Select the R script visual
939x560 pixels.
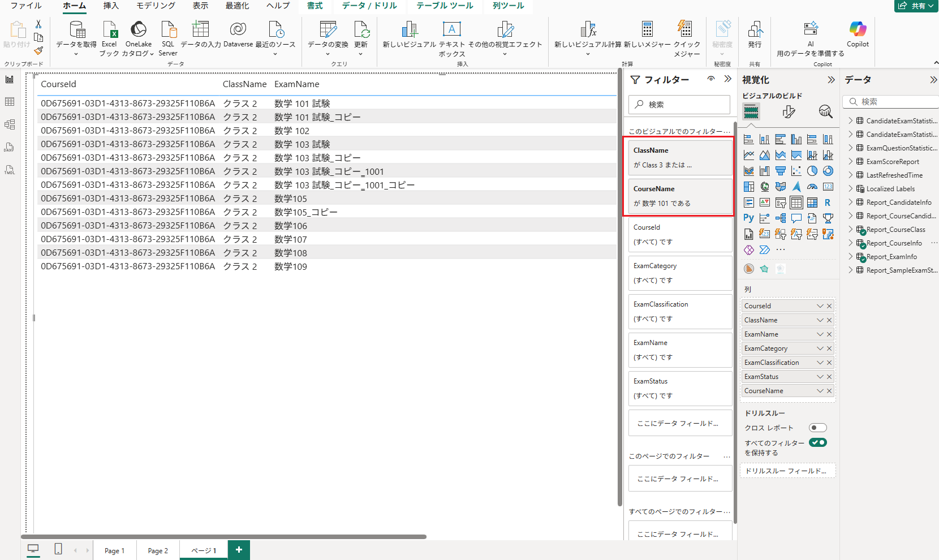pos(828,202)
